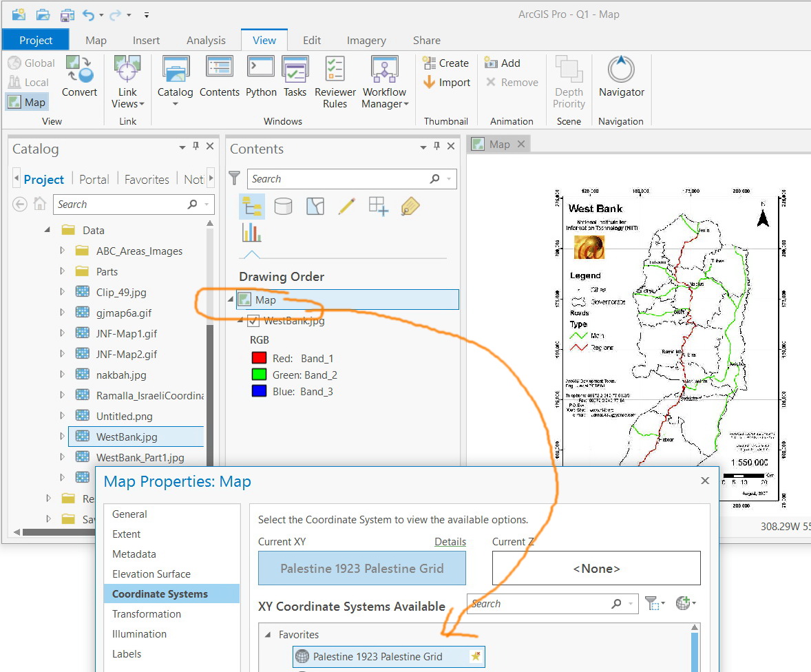811x672 pixels.
Task: Toggle favorite star on Palestine 1923 Grid
Action: point(475,657)
